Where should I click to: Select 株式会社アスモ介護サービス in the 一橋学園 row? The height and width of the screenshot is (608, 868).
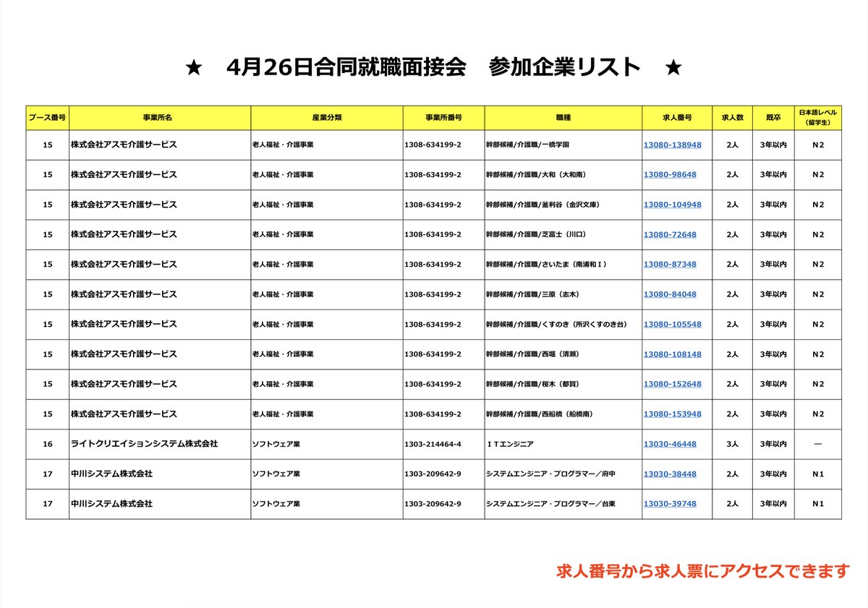pos(124,145)
